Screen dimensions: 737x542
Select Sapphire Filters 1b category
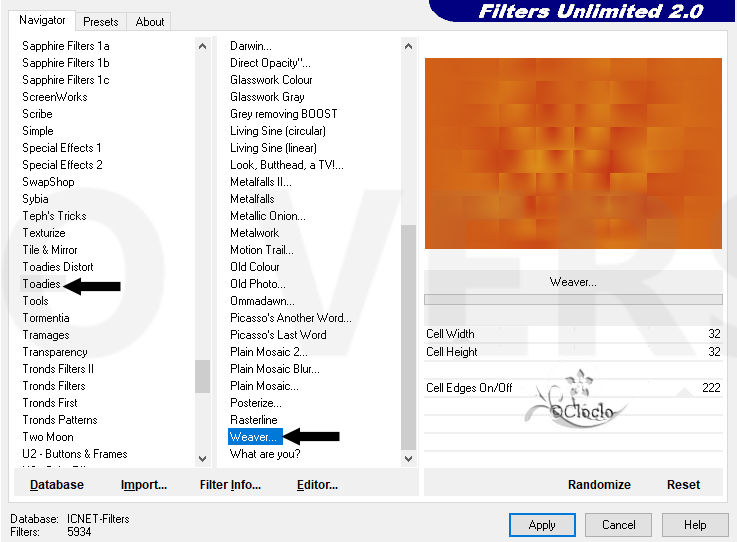[x=66, y=63]
